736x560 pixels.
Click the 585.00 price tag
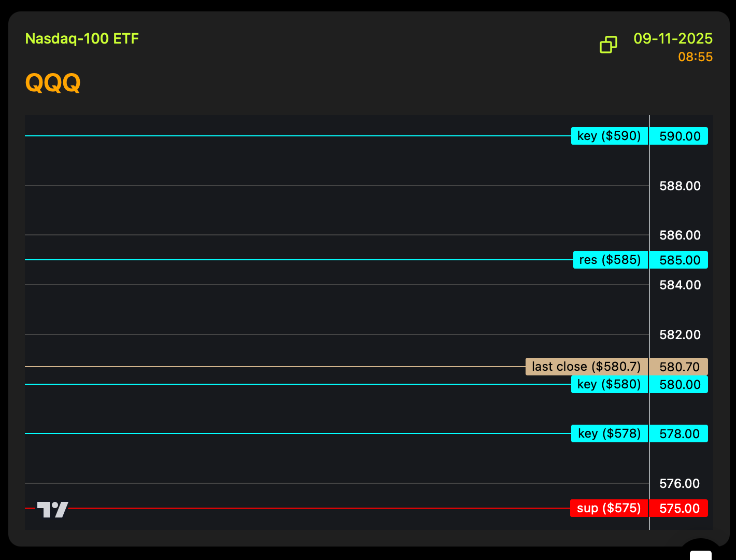tap(678, 260)
